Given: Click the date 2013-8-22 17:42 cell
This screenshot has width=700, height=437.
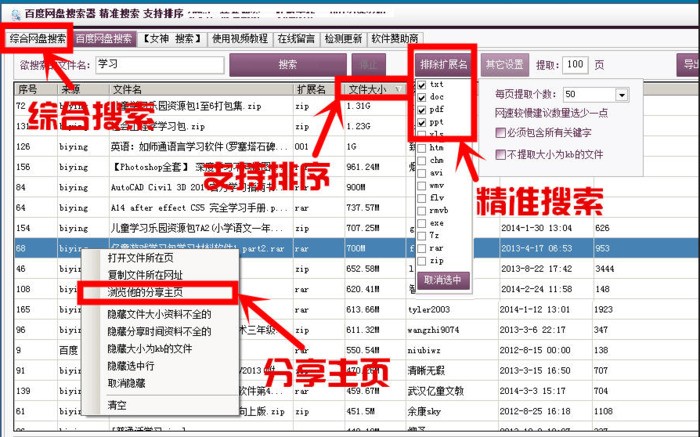Looking at the screenshot, I should coord(536,269).
